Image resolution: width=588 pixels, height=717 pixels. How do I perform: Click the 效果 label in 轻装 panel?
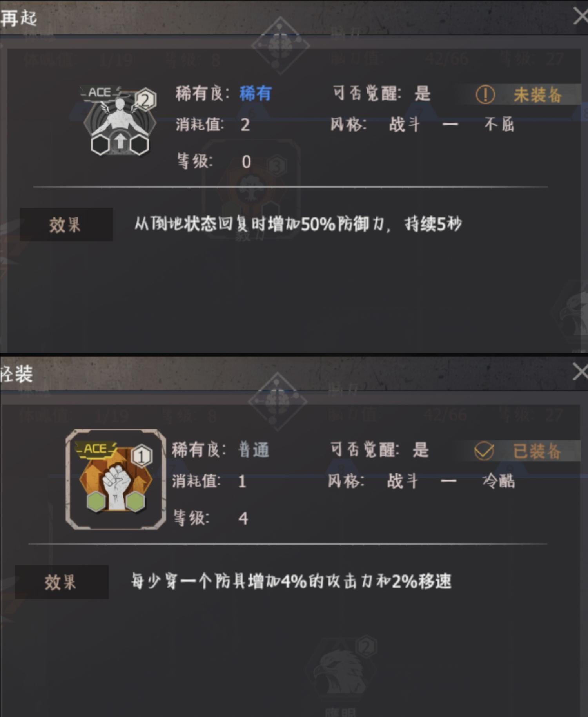tap(61, 582)
